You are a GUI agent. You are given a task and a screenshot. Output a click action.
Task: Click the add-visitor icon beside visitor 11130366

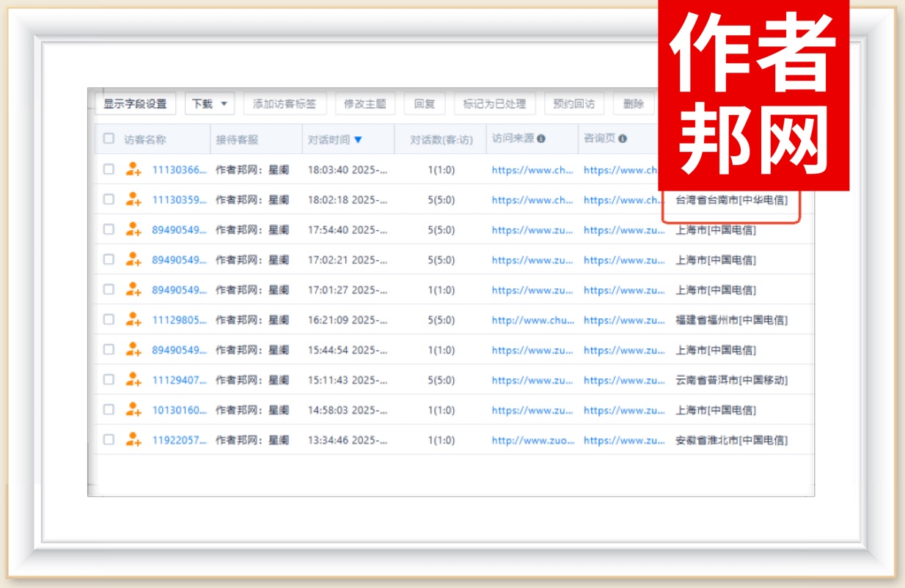pyautogui.click(x=133, y=169)
